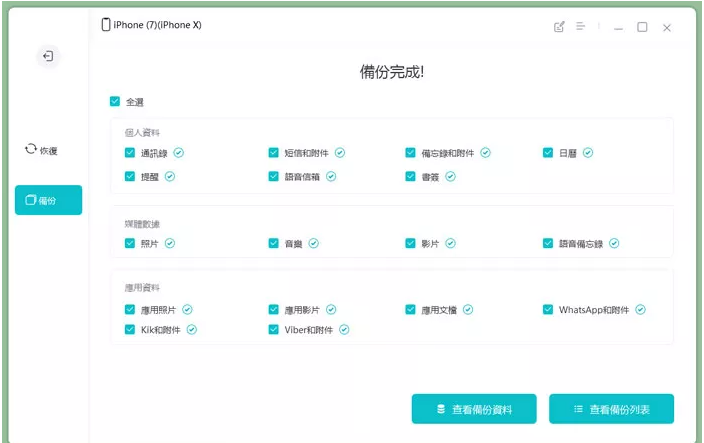Click the 個人資料 section label
Image resolution: width=704 pixels, height=443 pixels.
[142, 132]
